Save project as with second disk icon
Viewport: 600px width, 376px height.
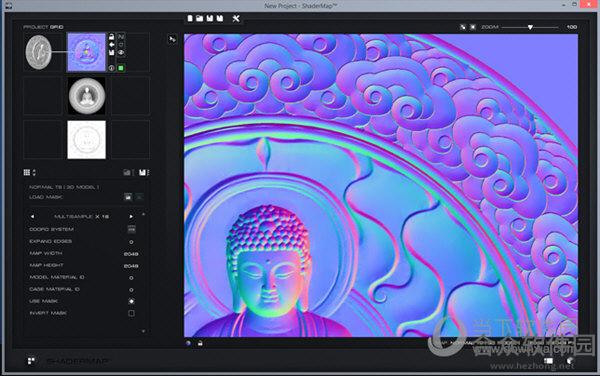pyautogui.click(x=220, y=18)
